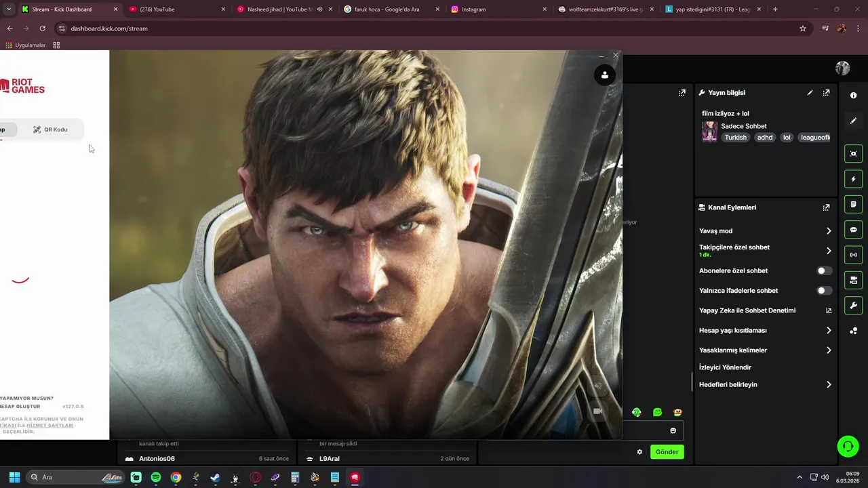
Task: Edit stream info with Yayın bilgisi pencil
Action: point(810,93)
